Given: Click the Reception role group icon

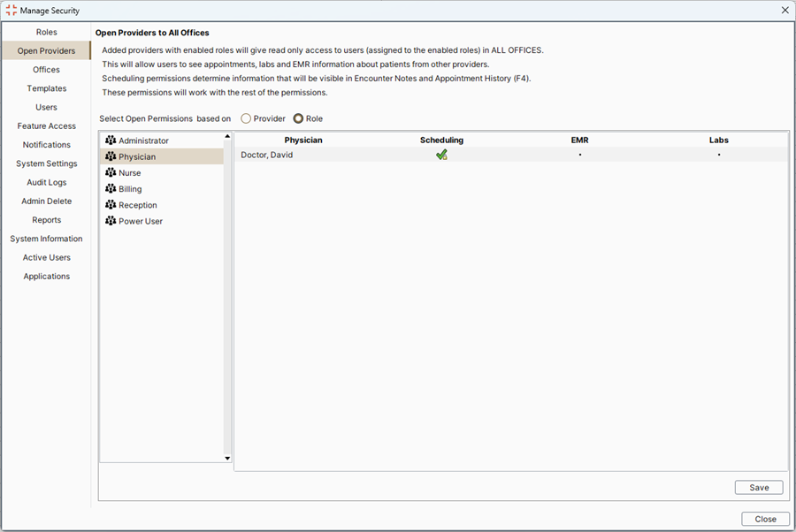Looking at the screenshot, I should pyautogui.click(x=111, y=205).
